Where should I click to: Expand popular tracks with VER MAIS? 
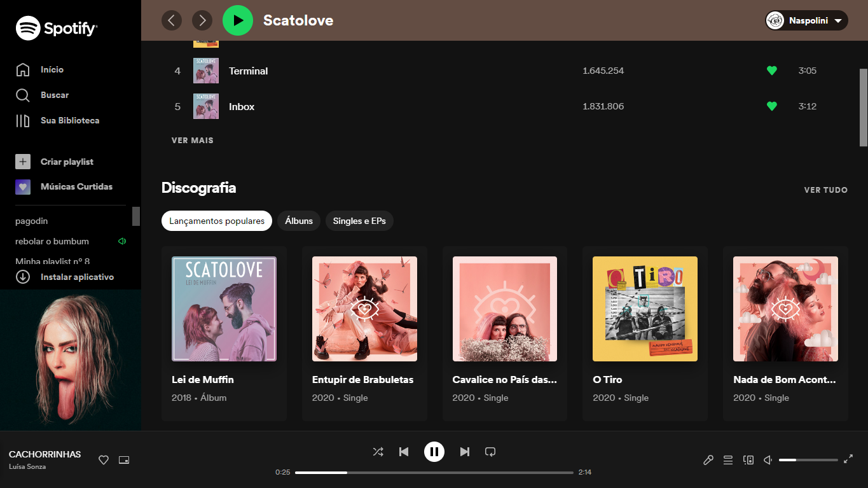click(x=193, y=141)
